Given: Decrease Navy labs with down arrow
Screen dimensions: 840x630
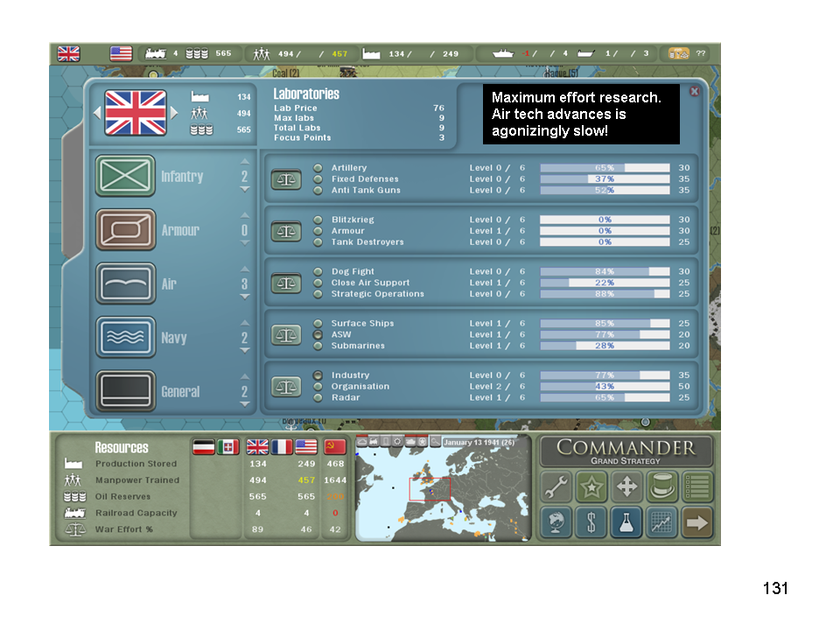Looking at the screenshot, I should point(245,351).
